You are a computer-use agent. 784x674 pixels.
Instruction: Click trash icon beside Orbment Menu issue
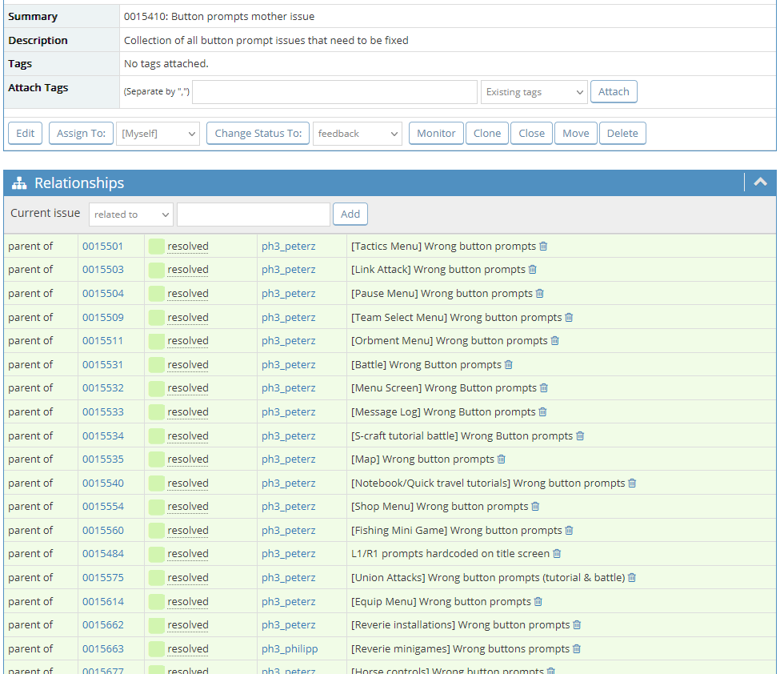(554, 341)
